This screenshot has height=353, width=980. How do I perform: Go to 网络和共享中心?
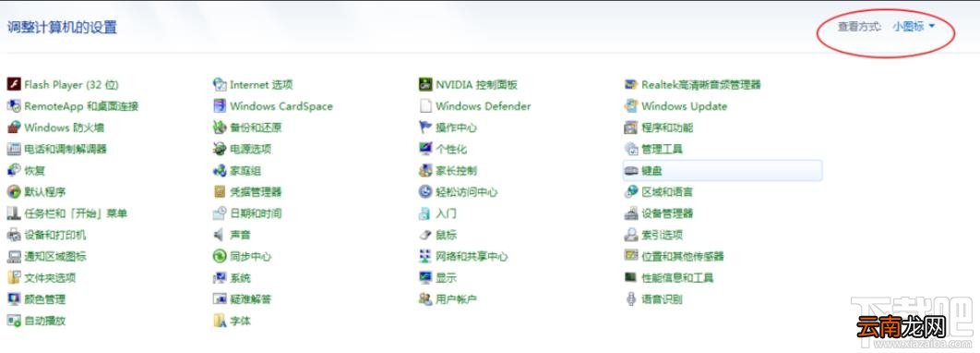click(472, 256)
